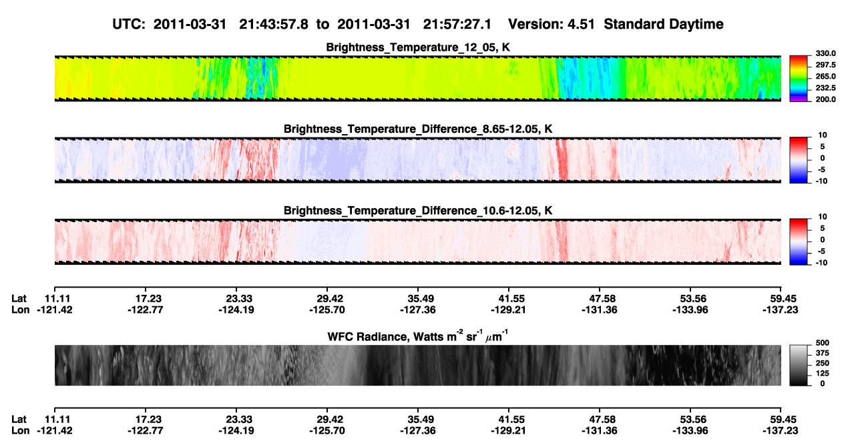Image resolution: width=868 pixels, height=445 pixels.
Task: Click '-10' on the 10.6-12.05 color bar
Action: (821, 262)
